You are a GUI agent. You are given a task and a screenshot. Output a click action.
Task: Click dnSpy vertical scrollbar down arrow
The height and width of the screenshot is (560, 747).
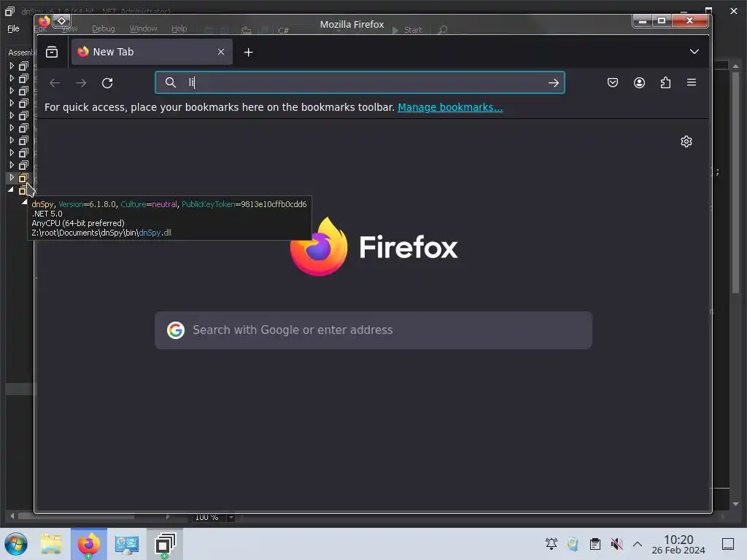(735, 504)
